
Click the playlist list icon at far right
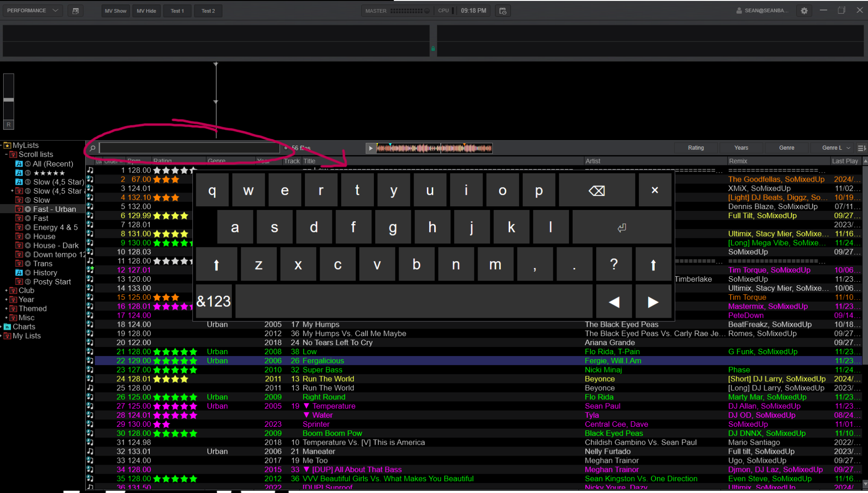click(x=862, y=147)
